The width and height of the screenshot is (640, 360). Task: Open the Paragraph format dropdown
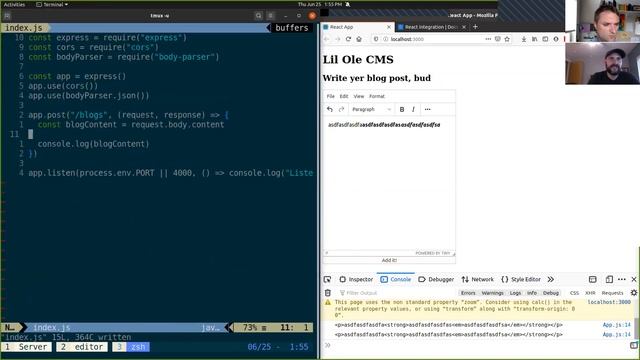(x=371, y=109)
